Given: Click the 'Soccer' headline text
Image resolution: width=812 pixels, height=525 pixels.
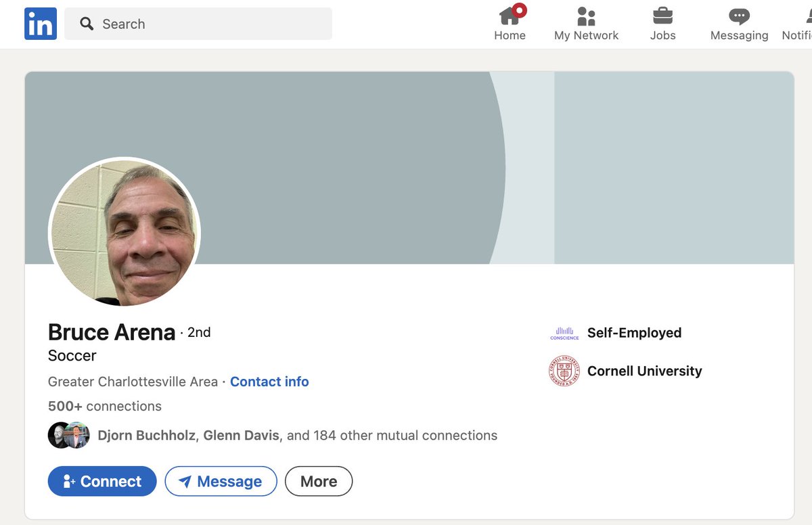Looking at the screenshot, I should (x=72, y=355).
